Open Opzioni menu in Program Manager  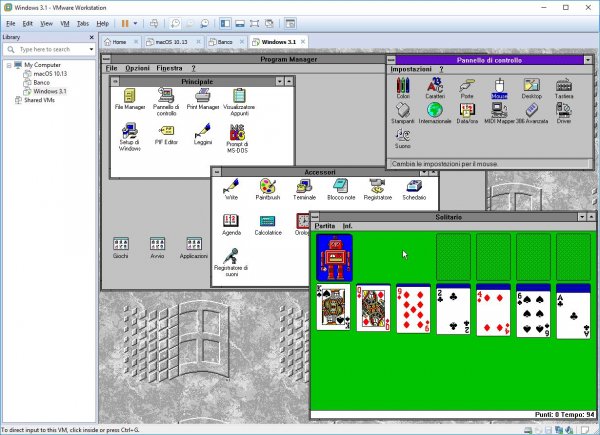[137, 68]
